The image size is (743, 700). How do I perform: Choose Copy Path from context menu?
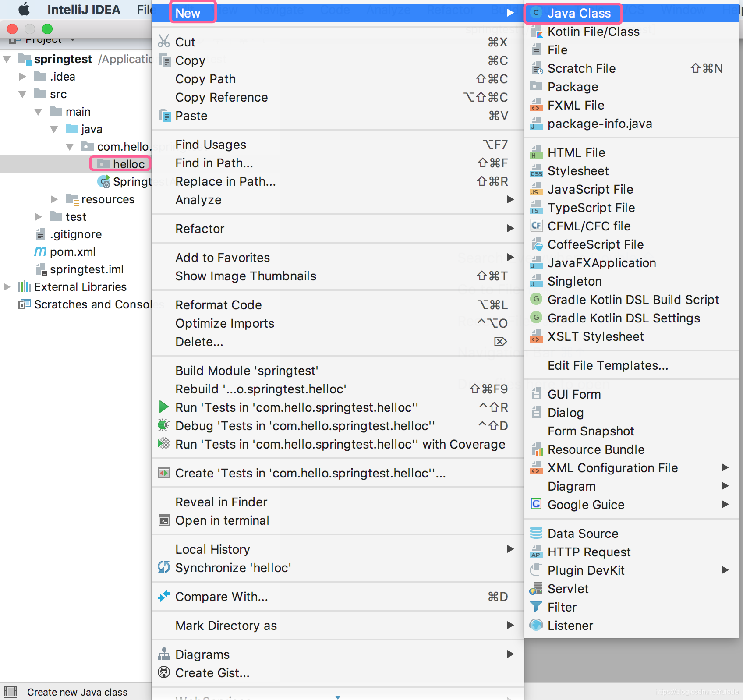point(338,78)
